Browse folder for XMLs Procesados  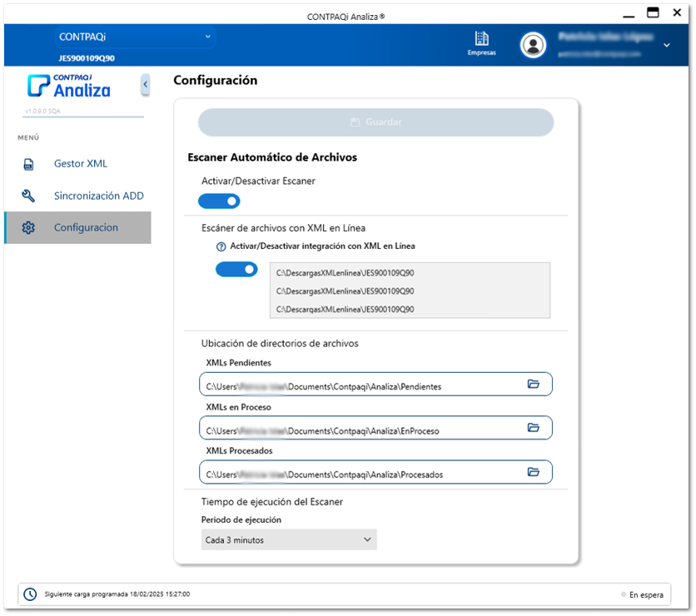point(534,472)
